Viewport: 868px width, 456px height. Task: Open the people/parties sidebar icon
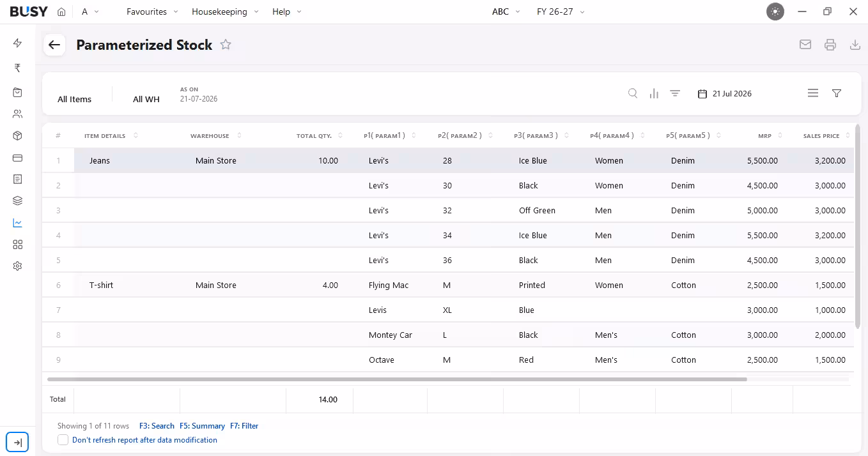tap(17, 114)
